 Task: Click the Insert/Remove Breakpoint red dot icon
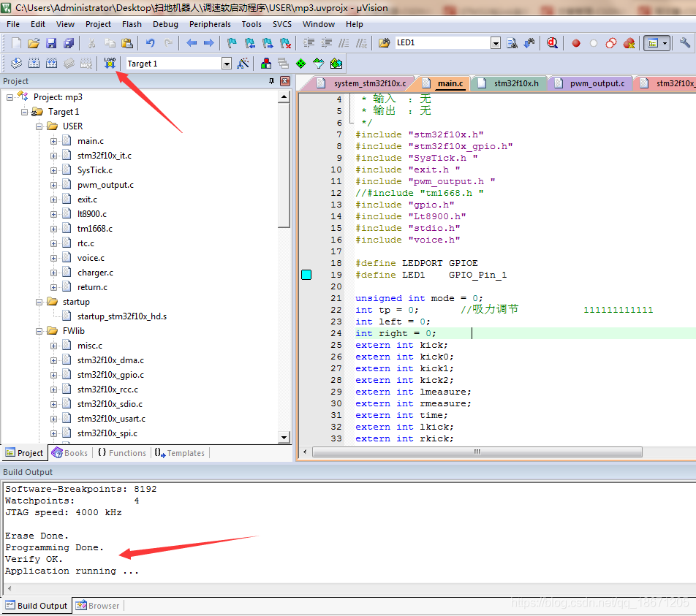point(576,43)
